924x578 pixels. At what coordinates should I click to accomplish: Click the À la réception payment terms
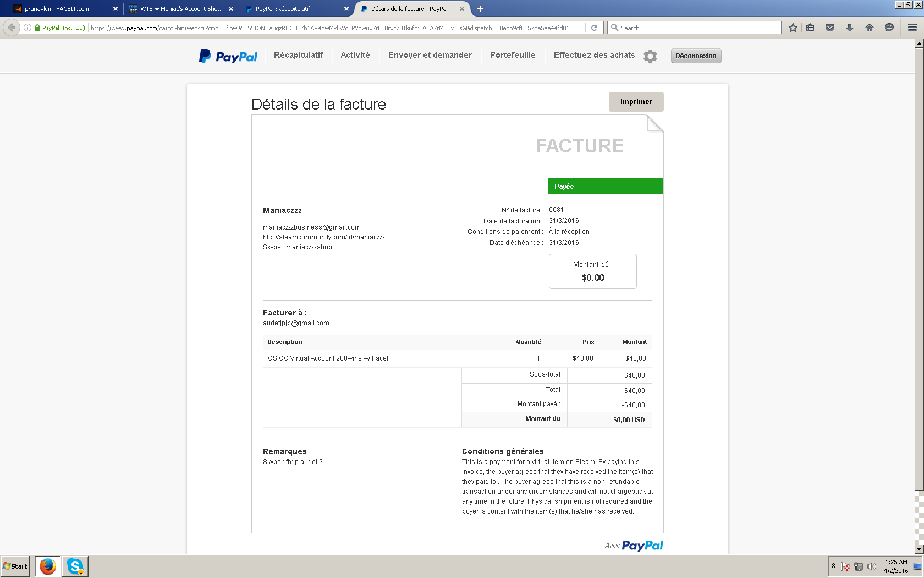tap(569, 232)
